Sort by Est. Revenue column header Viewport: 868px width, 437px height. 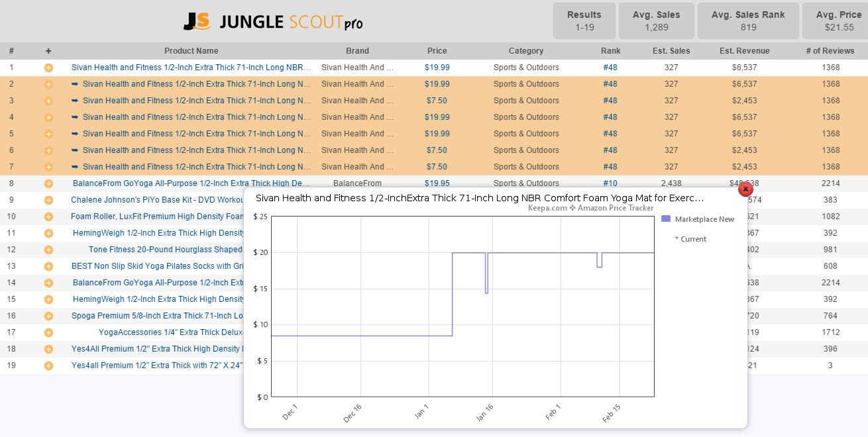coord(744,51)
